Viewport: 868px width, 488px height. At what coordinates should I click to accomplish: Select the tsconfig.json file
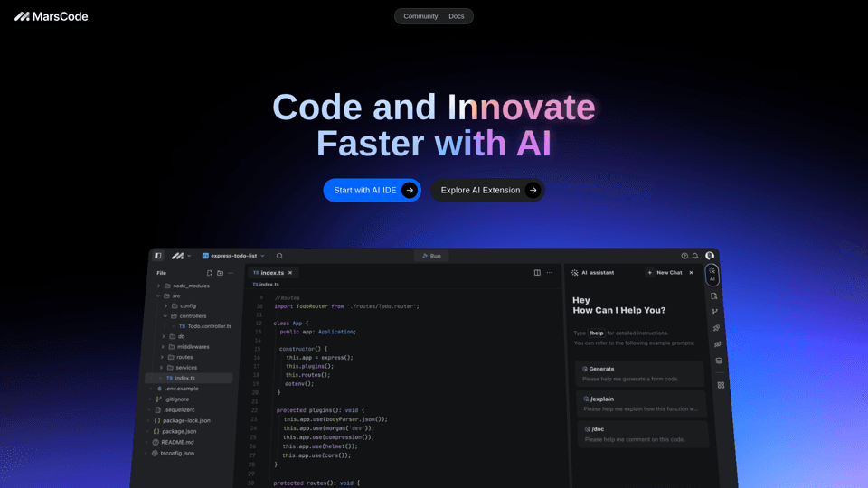172,453
